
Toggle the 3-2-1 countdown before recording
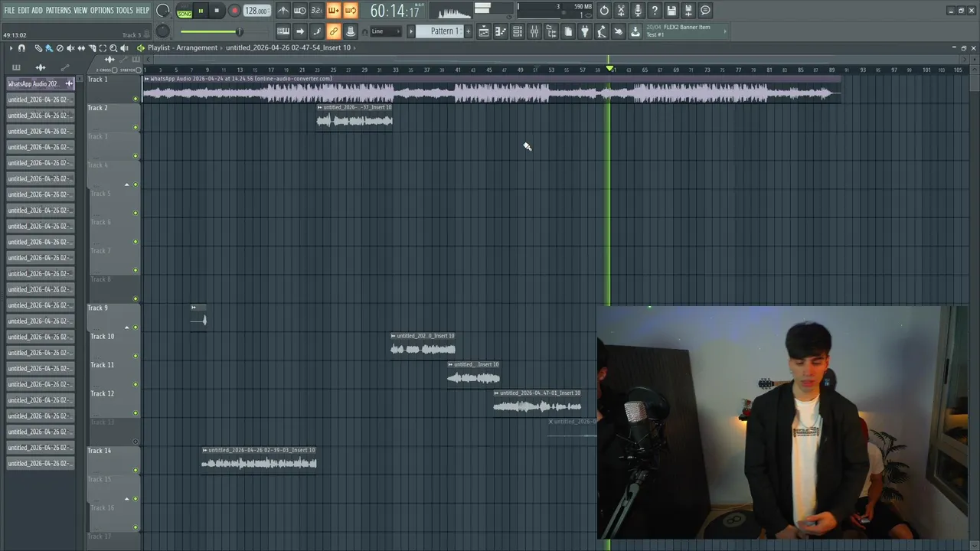(316, 11)
